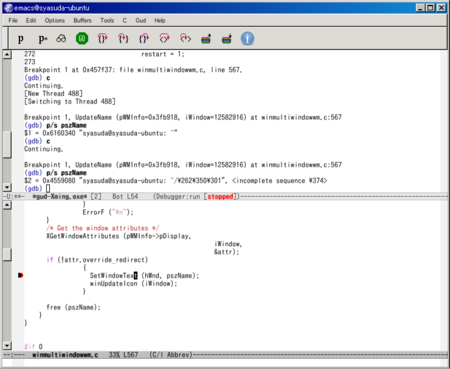This screenshot has width=450, height=369.
Task: Click the source pane scrollbar thumb
Action: click(x=7, y=254)
